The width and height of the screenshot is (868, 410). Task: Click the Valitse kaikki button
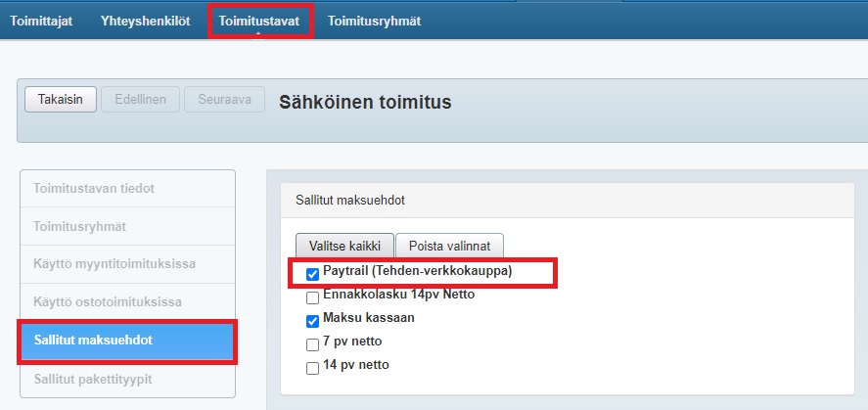point(344,247)
